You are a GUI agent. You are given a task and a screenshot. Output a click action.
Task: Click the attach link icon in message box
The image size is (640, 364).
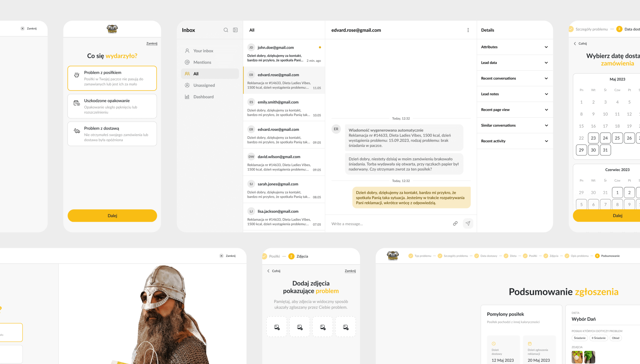[455, 223]
